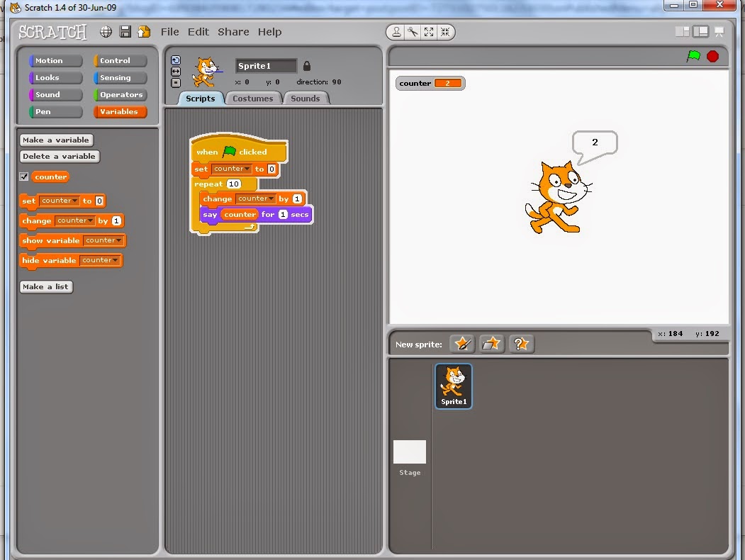Open dropdown in hide variable block
745x560 pixels.
tap(100, 260)
